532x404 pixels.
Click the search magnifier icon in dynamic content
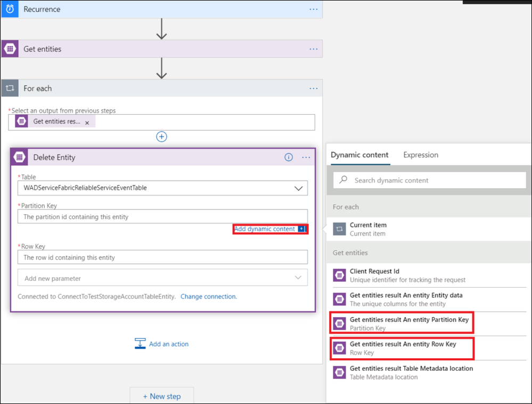coord(343,180)
